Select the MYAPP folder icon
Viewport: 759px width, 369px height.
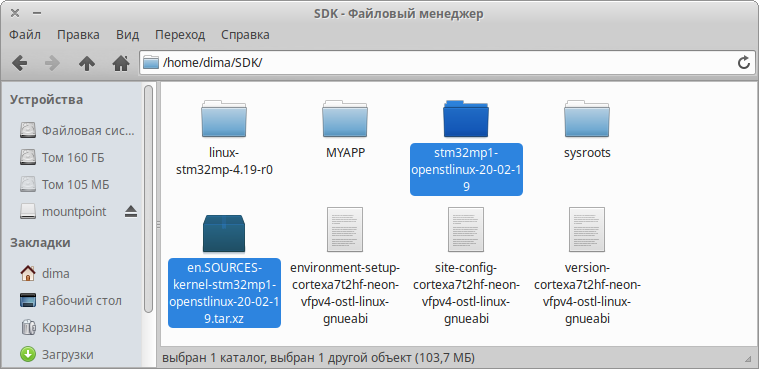(345, 119)
